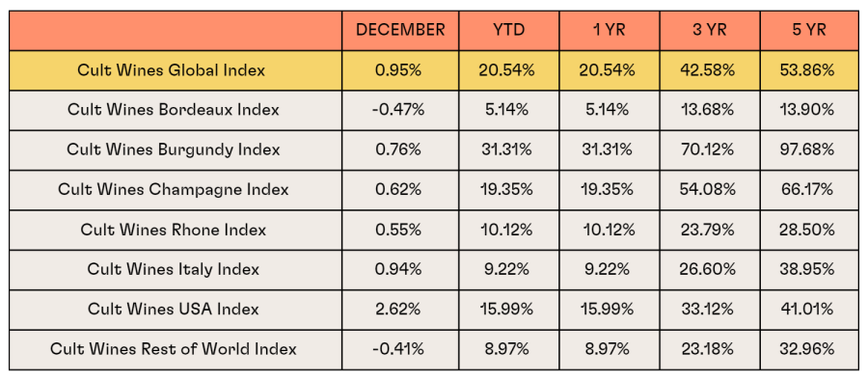Click the 1 YR column header
Viewport: 868px width, 380px height.
point(609,31)
